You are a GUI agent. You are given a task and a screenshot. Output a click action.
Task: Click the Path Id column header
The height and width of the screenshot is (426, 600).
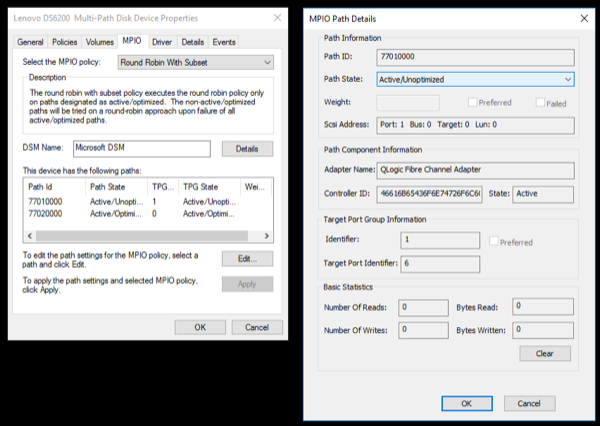tap(55, 187)
